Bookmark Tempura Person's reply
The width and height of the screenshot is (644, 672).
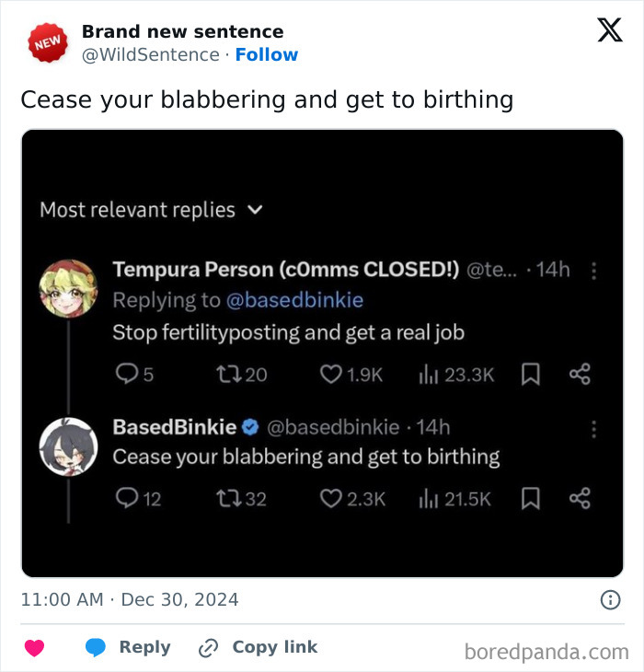[x=530, y=375]
